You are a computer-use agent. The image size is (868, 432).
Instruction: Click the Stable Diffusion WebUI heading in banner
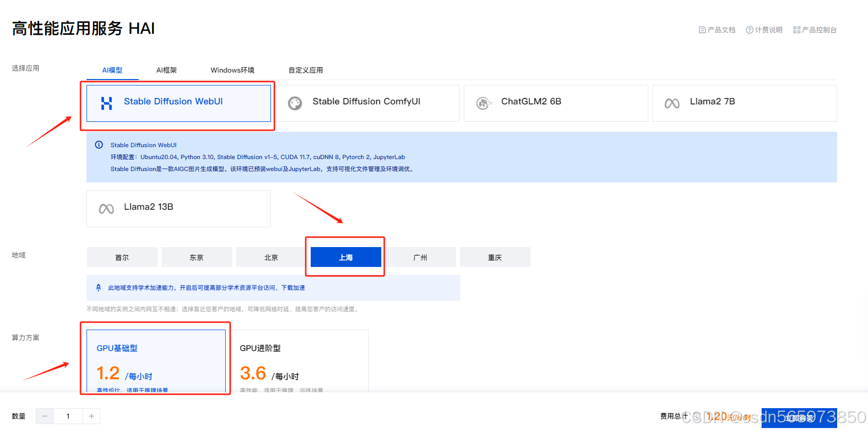[143, 145]
